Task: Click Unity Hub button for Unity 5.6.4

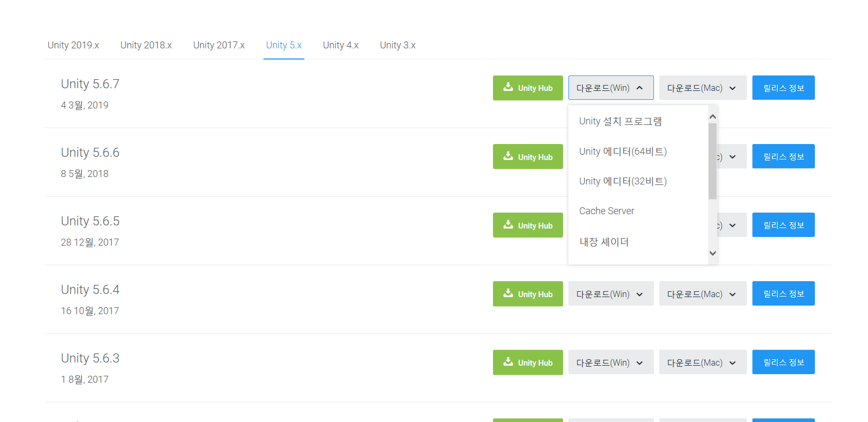Action: [528, 293]
